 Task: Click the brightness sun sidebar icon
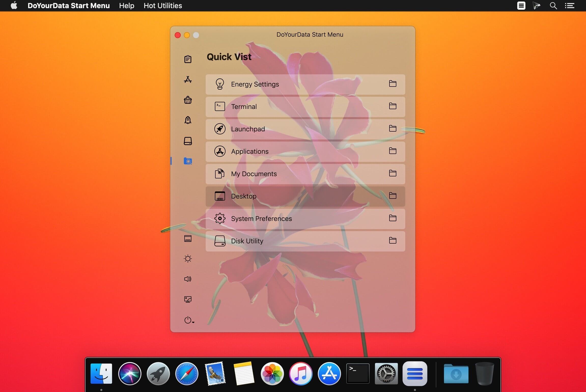click(x=188, y=259)
